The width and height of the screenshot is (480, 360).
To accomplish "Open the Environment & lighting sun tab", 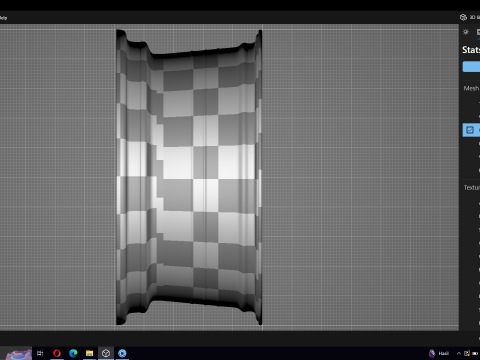I will 466,32.
